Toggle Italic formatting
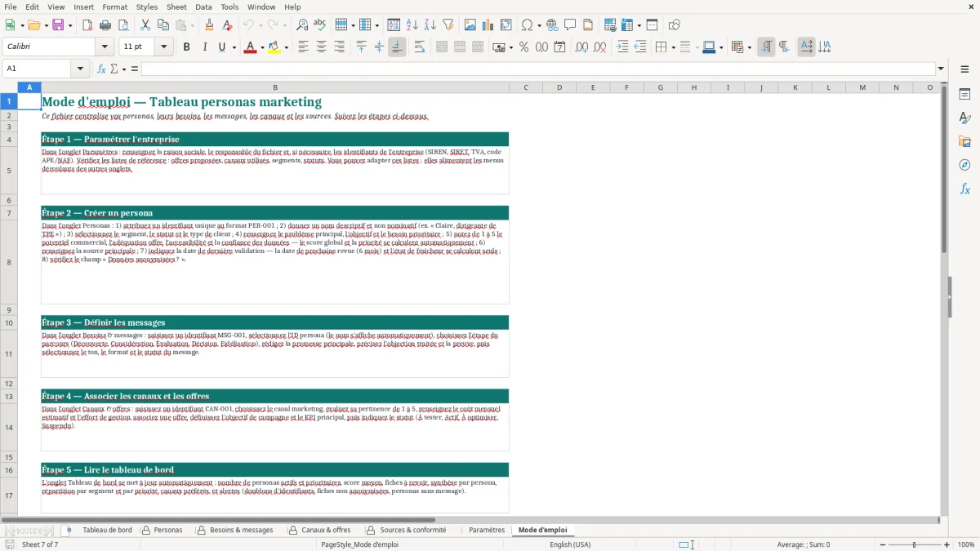This screenshot has width=980, height=551. point(204,47)
